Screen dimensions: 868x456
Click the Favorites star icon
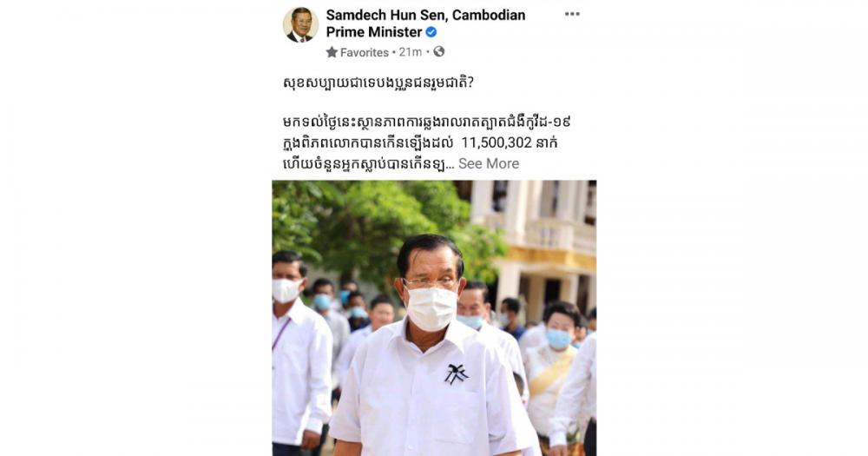pyautogui.click(x=332, y=52)
